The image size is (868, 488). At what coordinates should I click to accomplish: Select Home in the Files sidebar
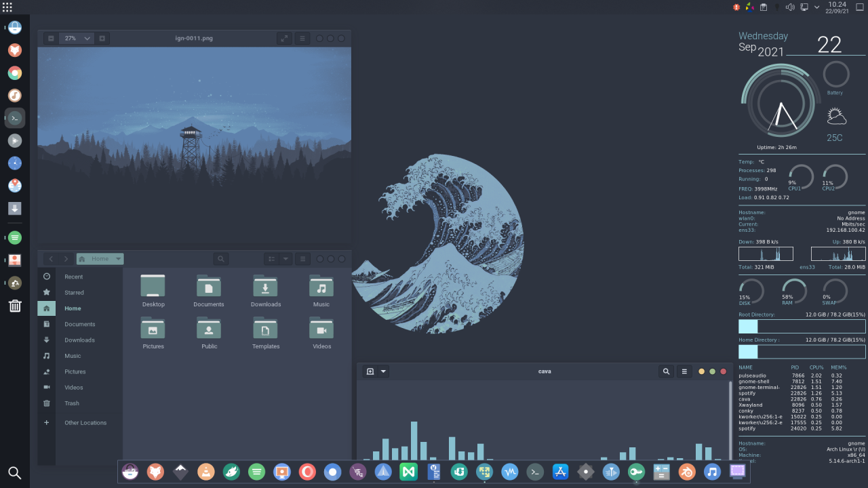80,308
